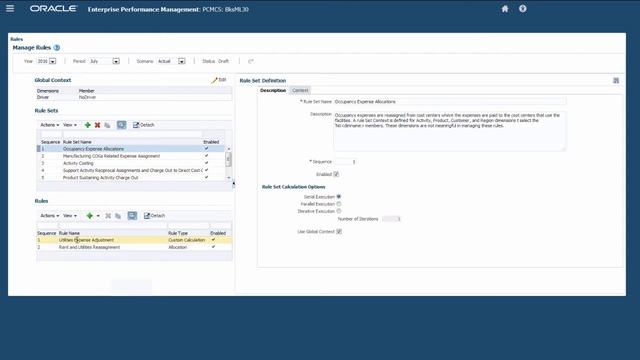Open Manage Rules help icon
Screen dimensions: 640x360
(x=57, y=48)
